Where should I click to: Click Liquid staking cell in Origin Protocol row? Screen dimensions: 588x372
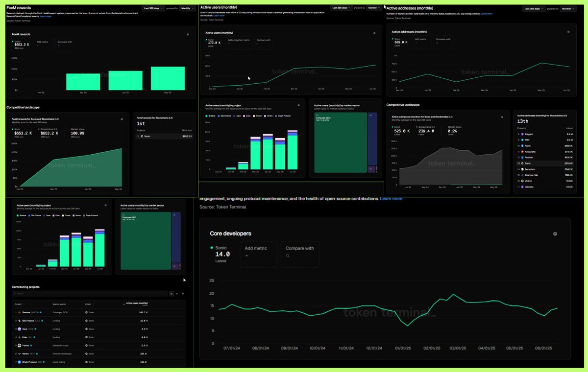pos(59,362)
